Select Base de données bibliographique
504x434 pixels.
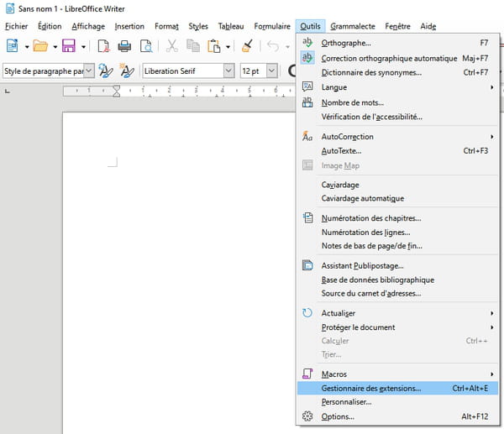click(x=397, y=280)
